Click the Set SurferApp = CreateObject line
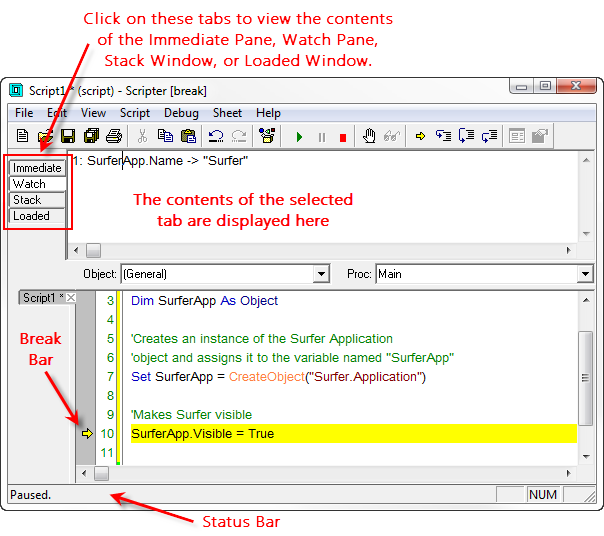604x536 pixels. tap(278, 376)
